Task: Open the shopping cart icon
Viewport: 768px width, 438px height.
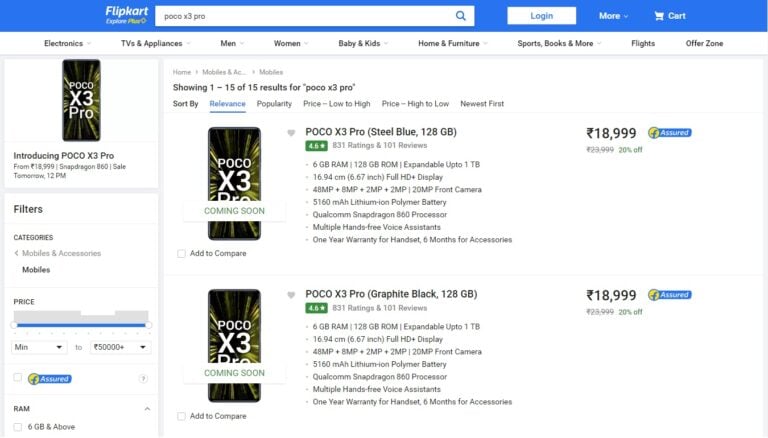Action: click(x=659, y=16)
